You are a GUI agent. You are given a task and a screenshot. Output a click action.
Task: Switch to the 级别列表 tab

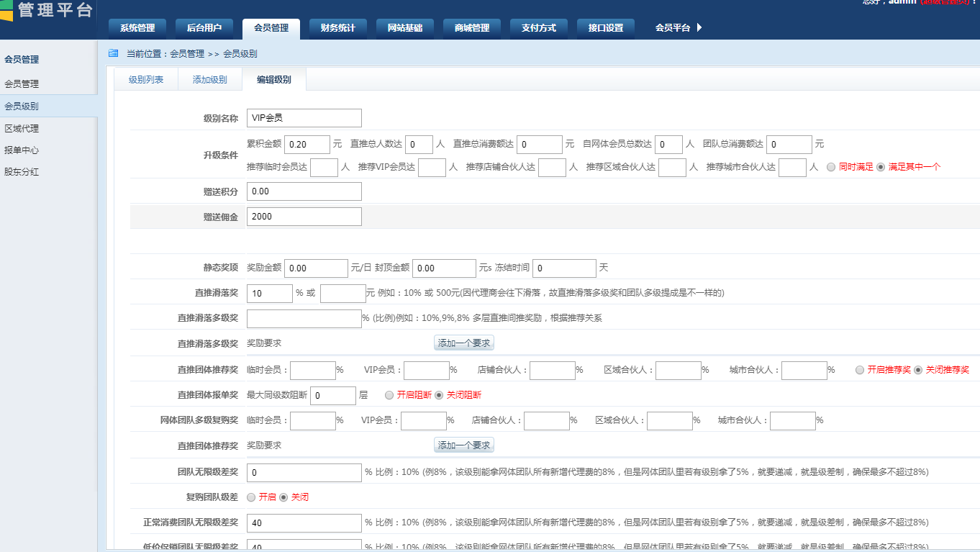coord(146,80)
